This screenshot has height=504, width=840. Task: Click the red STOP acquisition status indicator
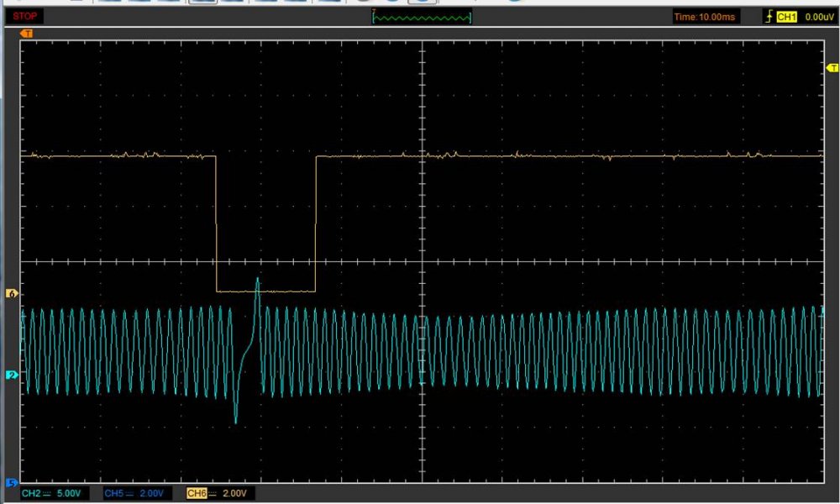pyautogui.click(x=26, y=16)
